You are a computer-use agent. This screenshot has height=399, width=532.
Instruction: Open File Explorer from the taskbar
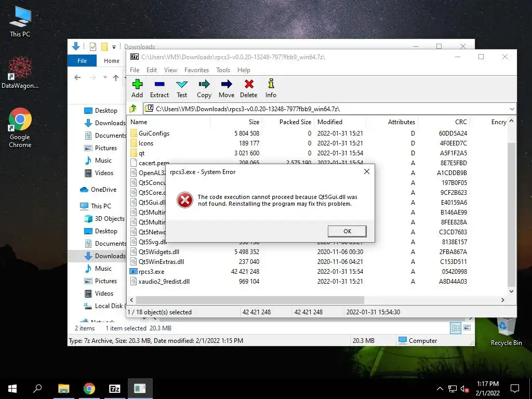[x=64, y=389]
